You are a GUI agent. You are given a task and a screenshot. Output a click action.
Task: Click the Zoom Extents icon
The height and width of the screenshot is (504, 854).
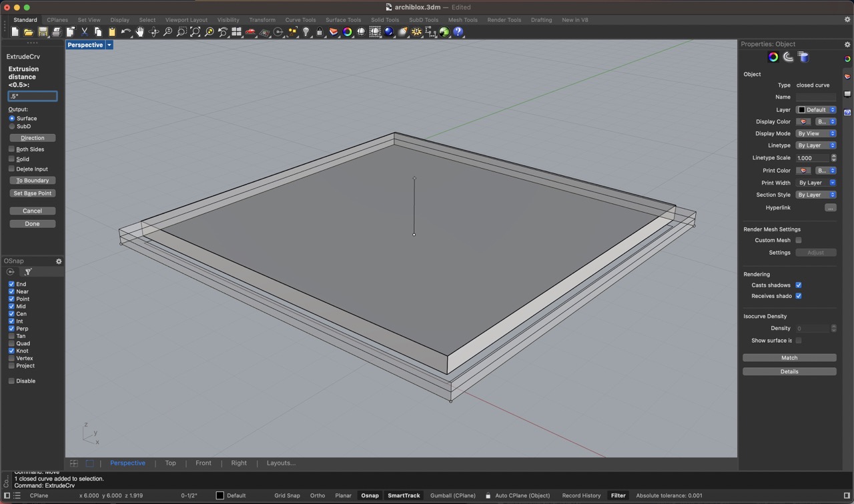[x=195, y=32]
